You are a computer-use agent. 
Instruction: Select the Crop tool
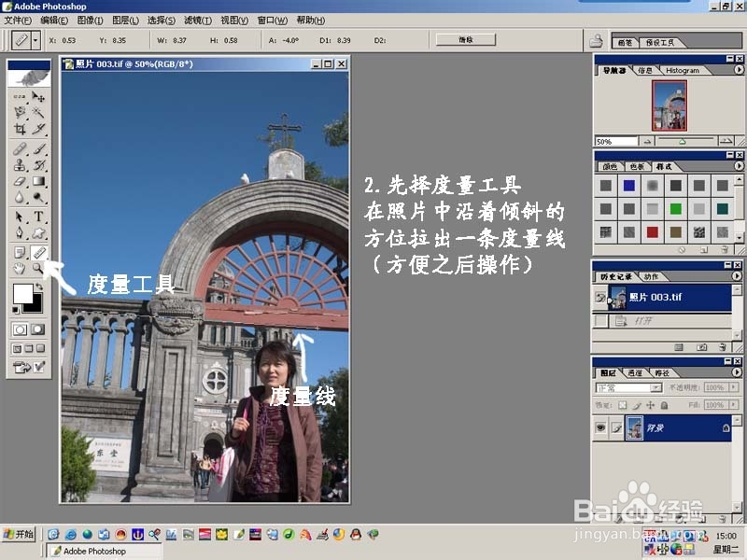click(20, 129)
